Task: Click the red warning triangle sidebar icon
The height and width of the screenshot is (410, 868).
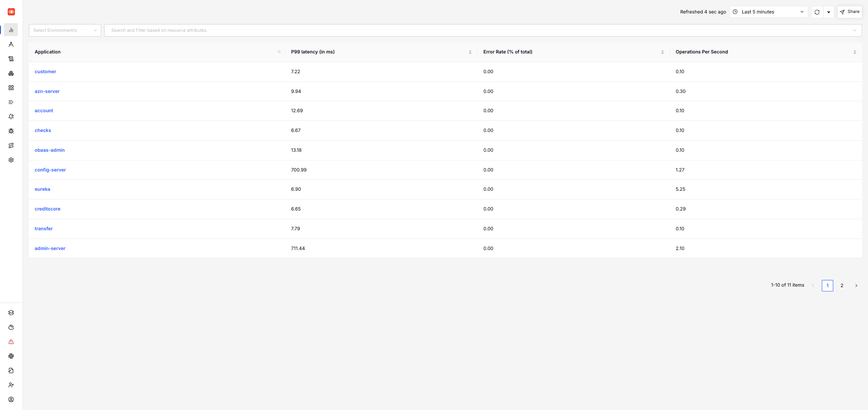Action: pos(11,342)
